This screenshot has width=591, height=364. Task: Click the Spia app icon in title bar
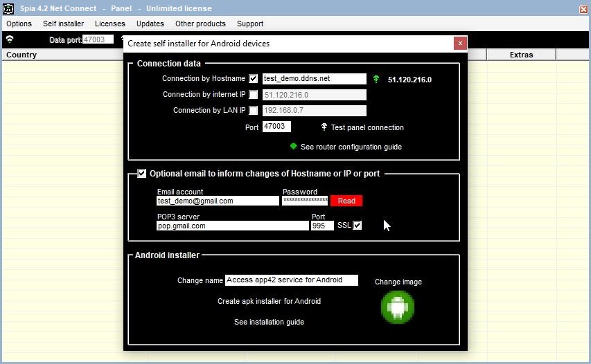[8, 8]
